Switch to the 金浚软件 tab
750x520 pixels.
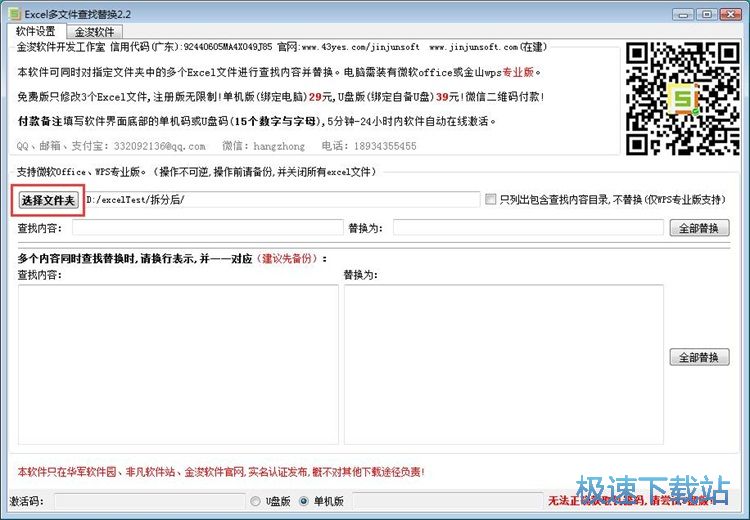point(94,32)
